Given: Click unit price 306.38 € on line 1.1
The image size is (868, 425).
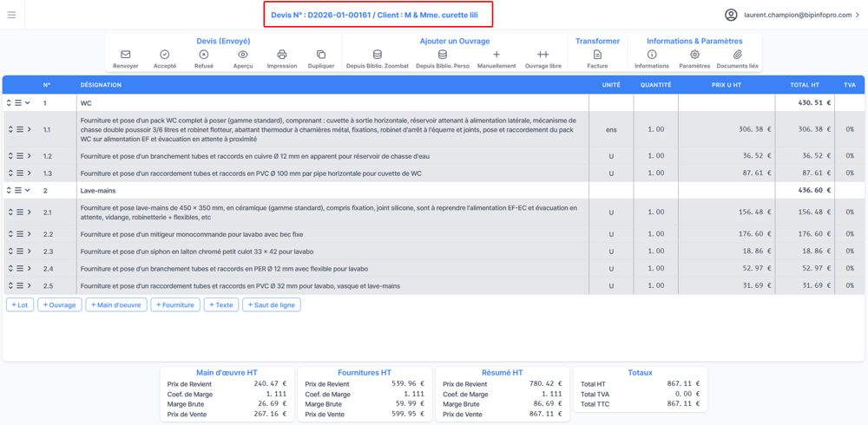Looking at the screenshot, I should click(x=755, y=129).
